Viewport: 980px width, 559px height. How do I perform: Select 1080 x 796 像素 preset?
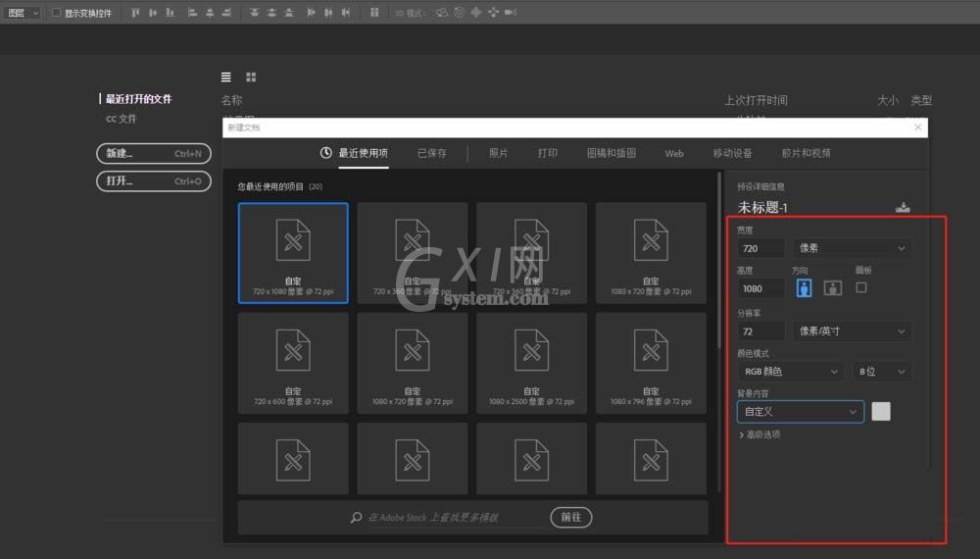click(x=652, y=363)
